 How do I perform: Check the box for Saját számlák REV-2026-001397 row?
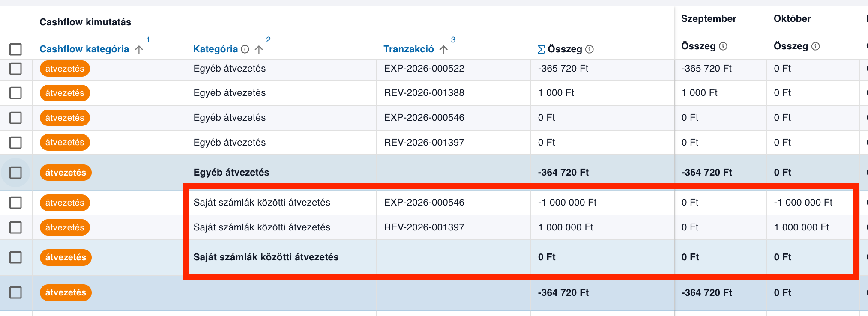click(15, 227)
